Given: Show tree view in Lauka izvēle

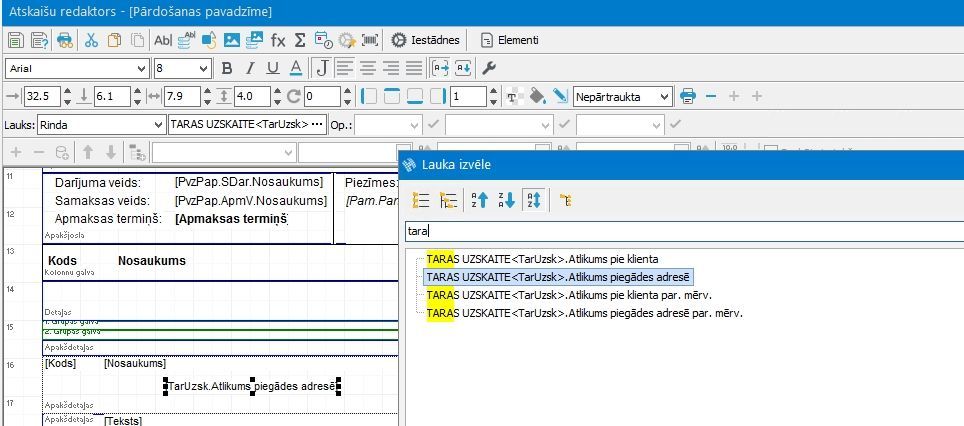Looking at the screenshot, I should click(x=449, y=200).
